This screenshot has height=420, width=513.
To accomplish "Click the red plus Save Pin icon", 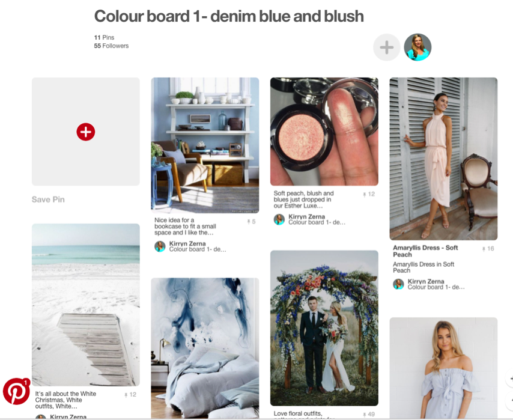I will 86,132.
